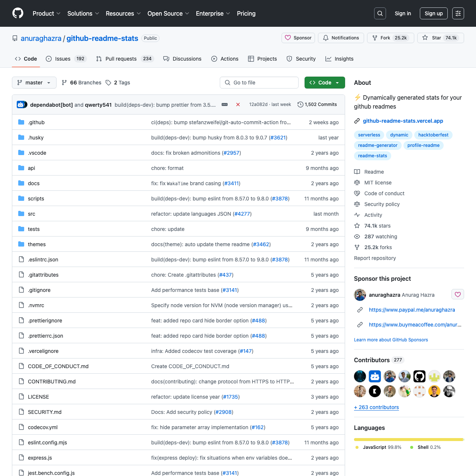Open the Pricing page link
Image resolution: width=476 pixels, height=476 pixels.
coord(246,13)
